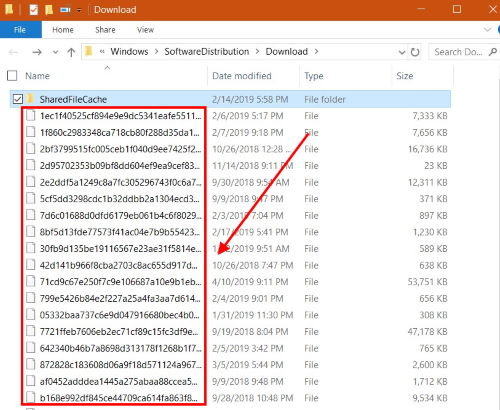The width and height of the screenshot is (500, 410).
Task: Click the Back navigation arrow
Action: (13, 52)
